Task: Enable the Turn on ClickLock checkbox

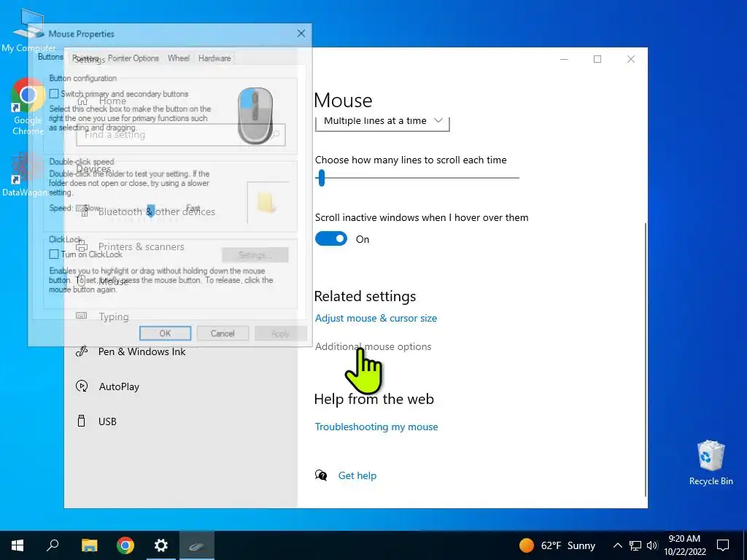Action: click(54, 254)
